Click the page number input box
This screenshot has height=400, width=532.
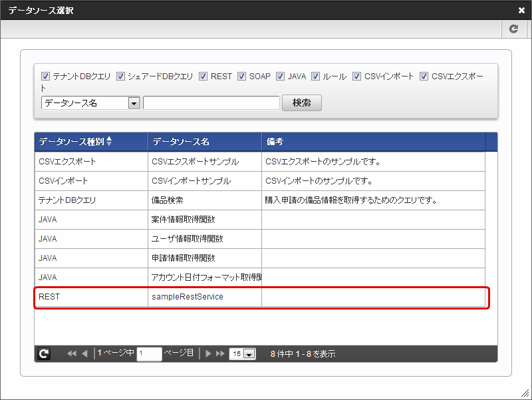click(149, 354)
